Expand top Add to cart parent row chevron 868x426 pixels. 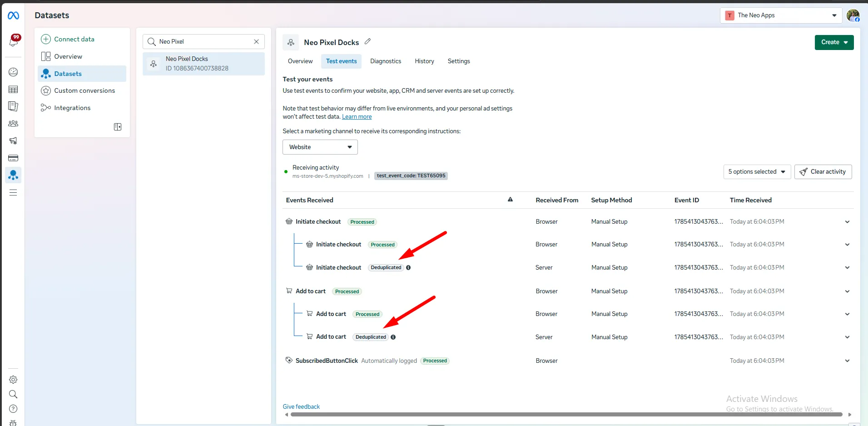coord(847,291)
